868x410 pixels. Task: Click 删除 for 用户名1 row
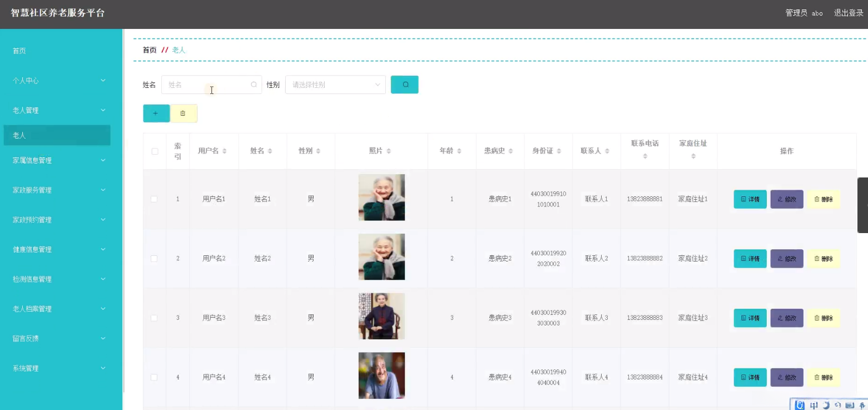point(824,199)
